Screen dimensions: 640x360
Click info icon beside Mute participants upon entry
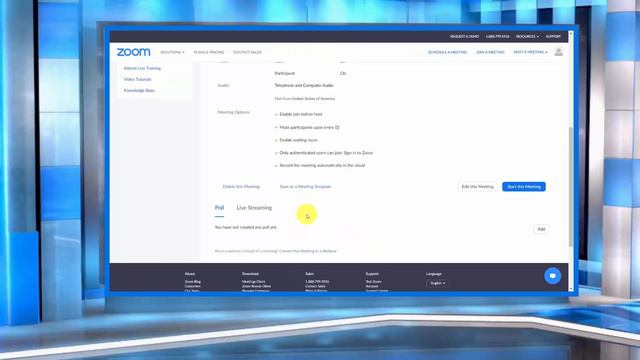click(337, 127)
